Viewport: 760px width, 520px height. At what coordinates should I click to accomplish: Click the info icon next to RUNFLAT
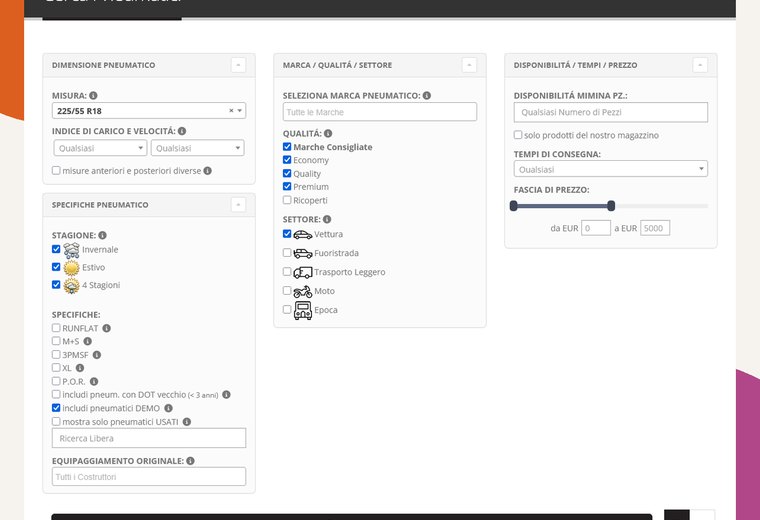[107, 328]
